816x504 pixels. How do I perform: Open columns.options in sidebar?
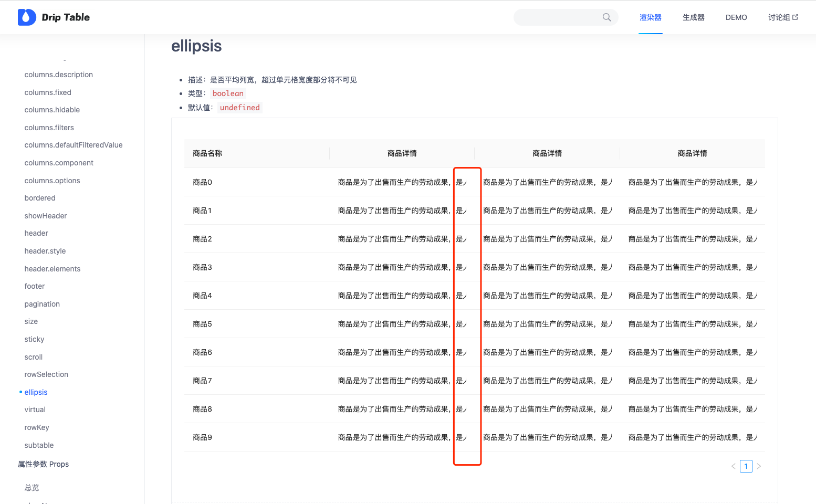click(x=53, y=181)
